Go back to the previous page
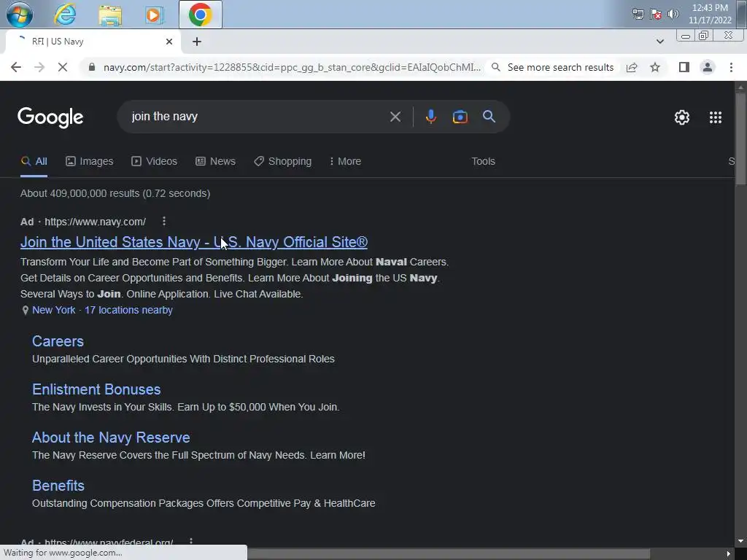 (16, 67)
